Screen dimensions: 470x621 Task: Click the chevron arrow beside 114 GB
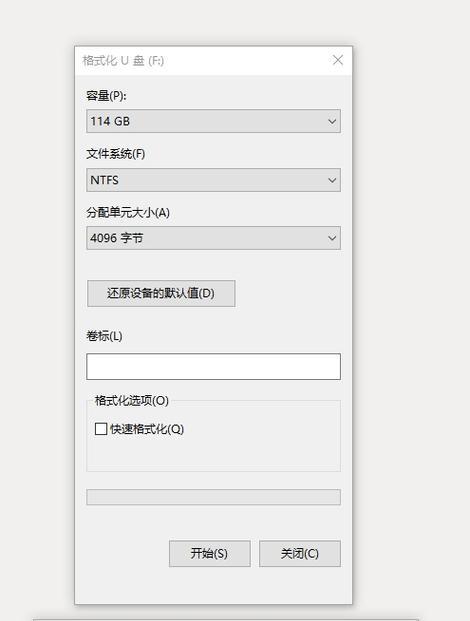332,122
